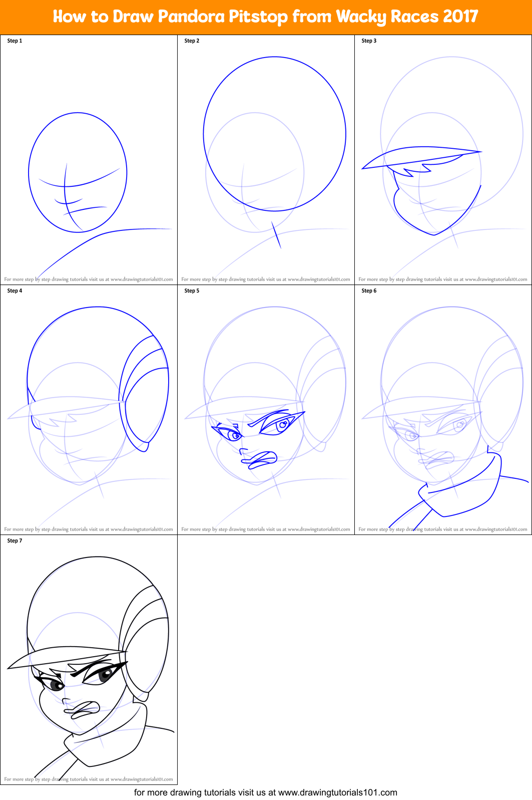
Task: Click the 'How to Draw Pandora Pitstop' title
Action: (x=266, y=17)
